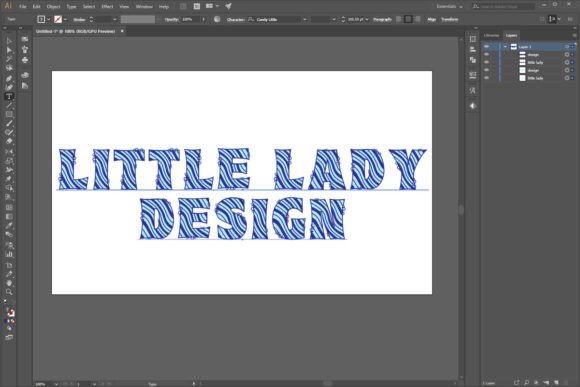Open the Arrange Documents dropdown

(x=212, y=6)
